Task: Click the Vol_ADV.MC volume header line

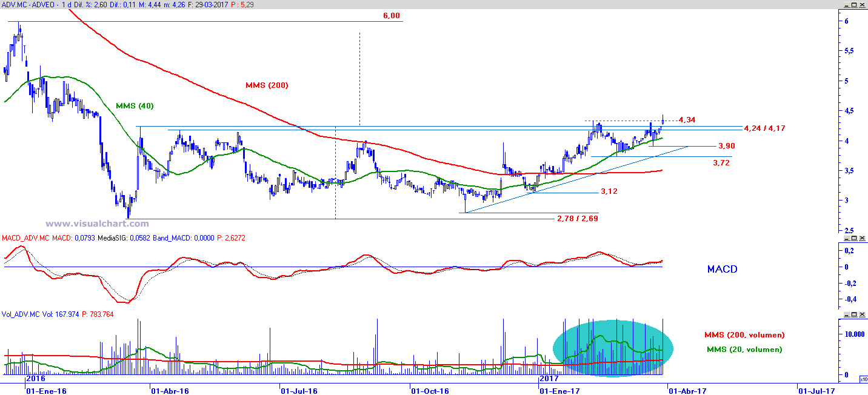Action: tap(58, 314)
